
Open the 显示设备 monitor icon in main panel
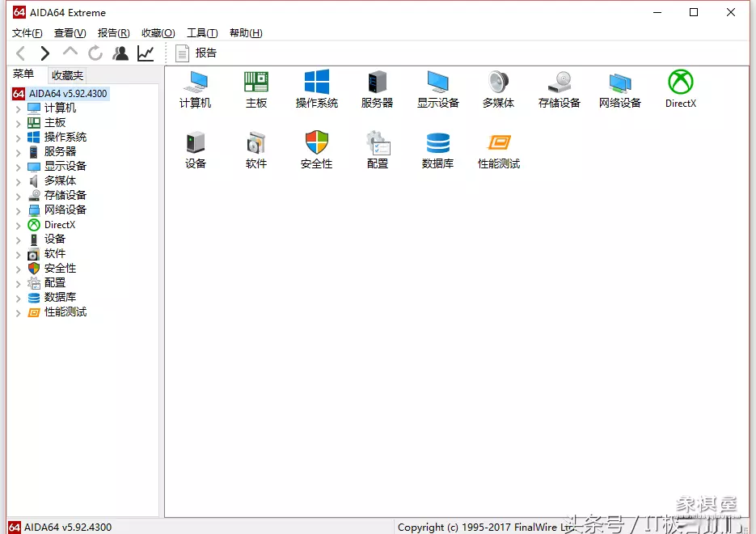click(x=437, y=89)
